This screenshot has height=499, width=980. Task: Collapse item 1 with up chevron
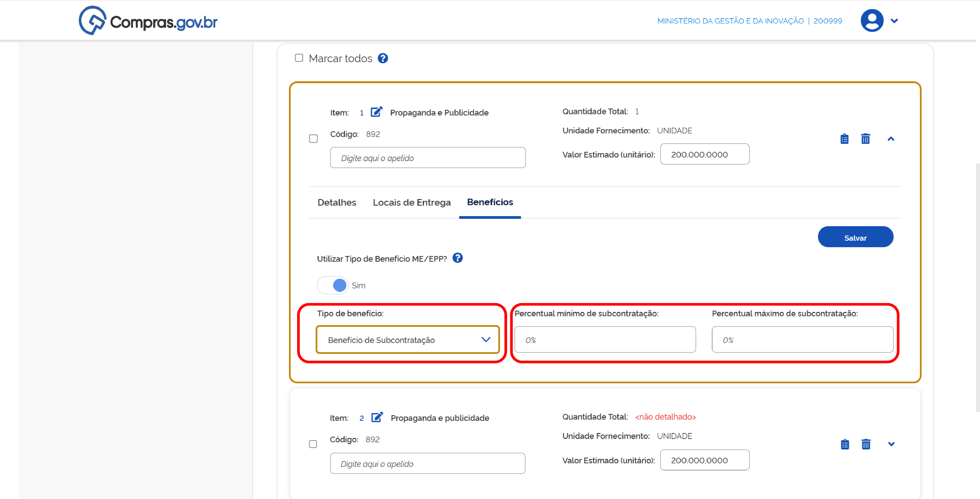point(891,139)
